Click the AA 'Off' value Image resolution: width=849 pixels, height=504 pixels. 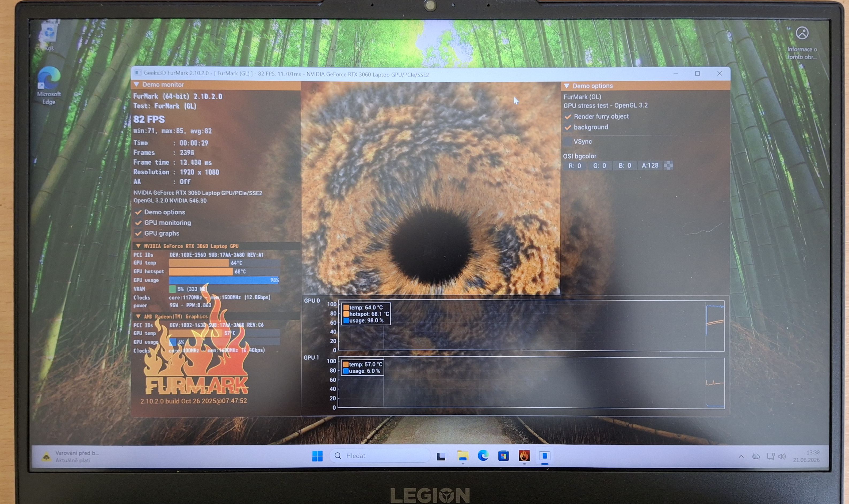pyautogui.click(x=185, y=182)
